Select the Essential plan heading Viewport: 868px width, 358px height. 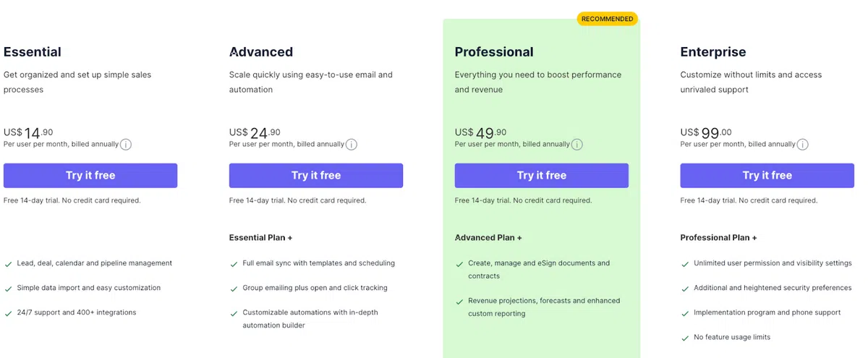pos(33,52)
